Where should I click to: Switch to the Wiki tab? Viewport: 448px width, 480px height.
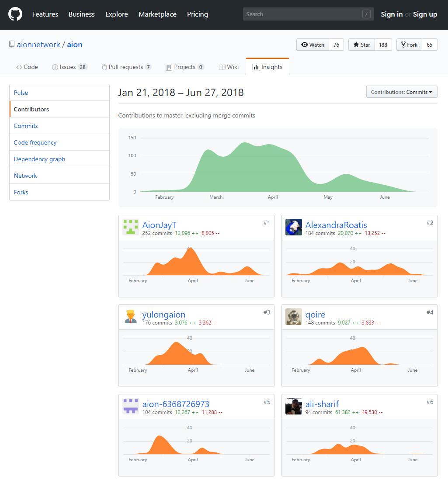tap(229, 67)
